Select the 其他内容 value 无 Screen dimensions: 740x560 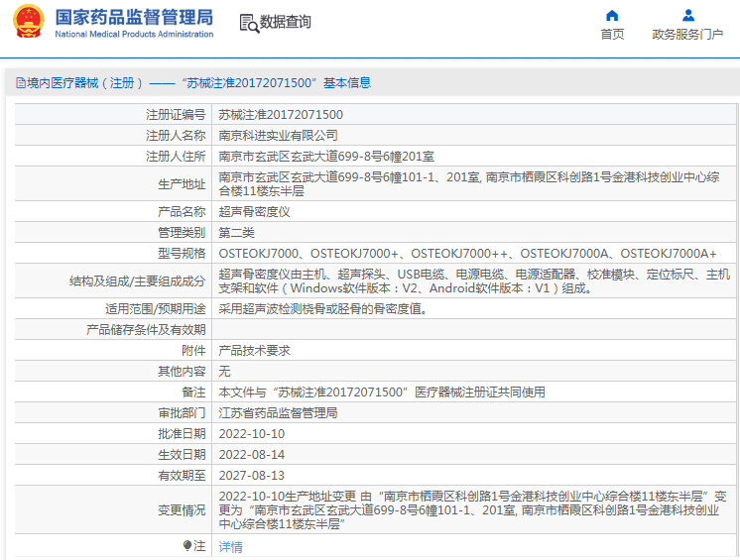pos(224,372)
